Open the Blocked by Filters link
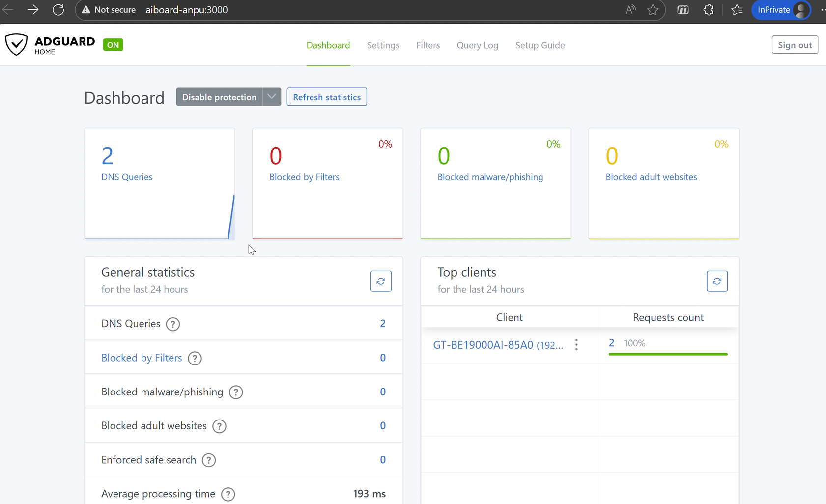 [x=142, y=358]
